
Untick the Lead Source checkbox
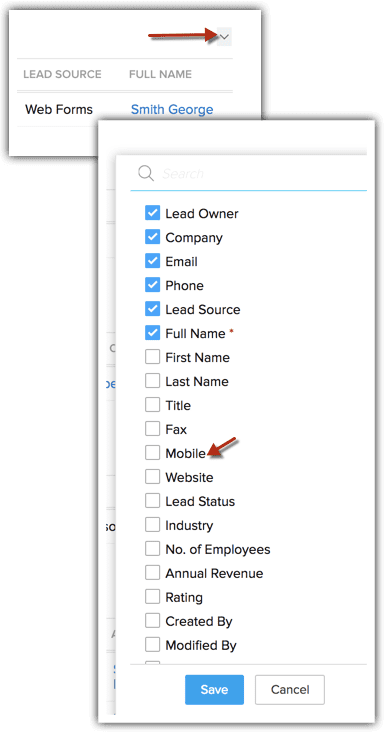152,309
